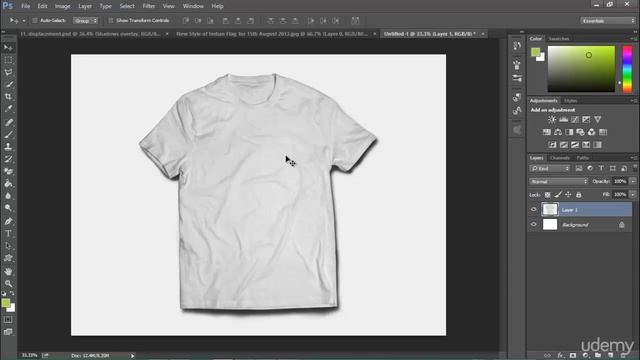Select the Paint Bucket tool
The image size is (640, 360).
8,184
